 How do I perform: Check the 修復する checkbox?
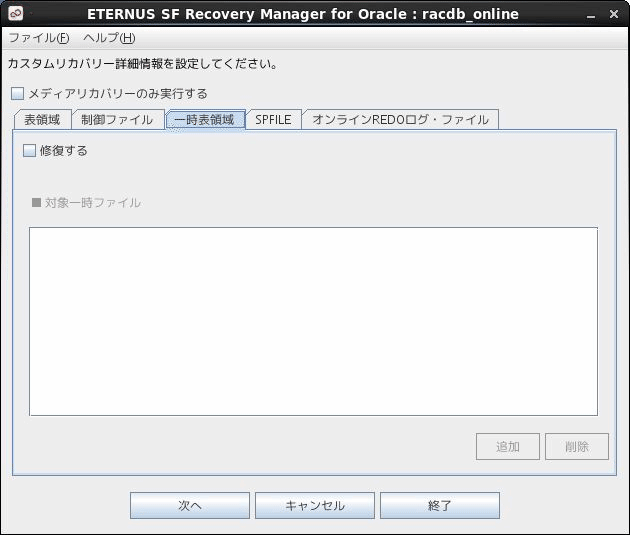(29, 151)
